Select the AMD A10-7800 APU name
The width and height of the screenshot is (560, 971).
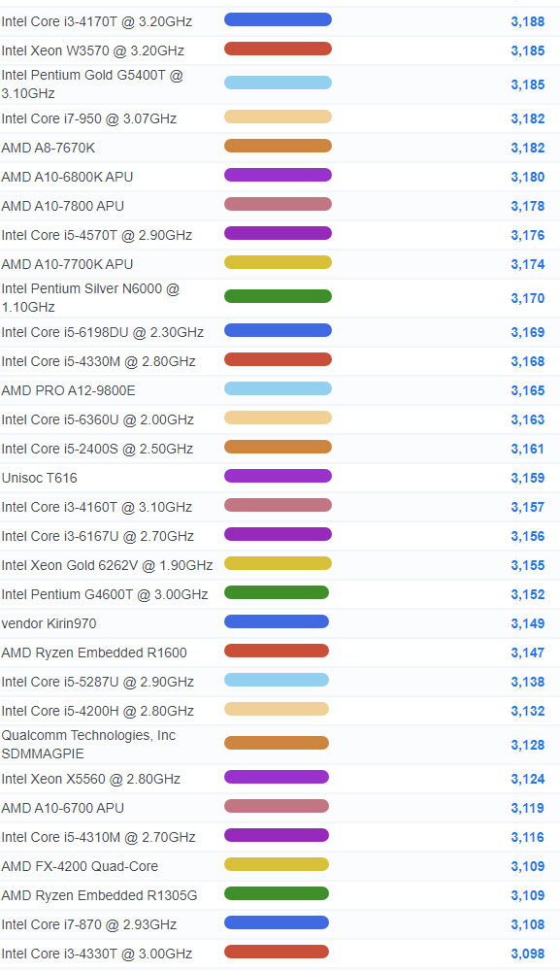coord(62,206)
